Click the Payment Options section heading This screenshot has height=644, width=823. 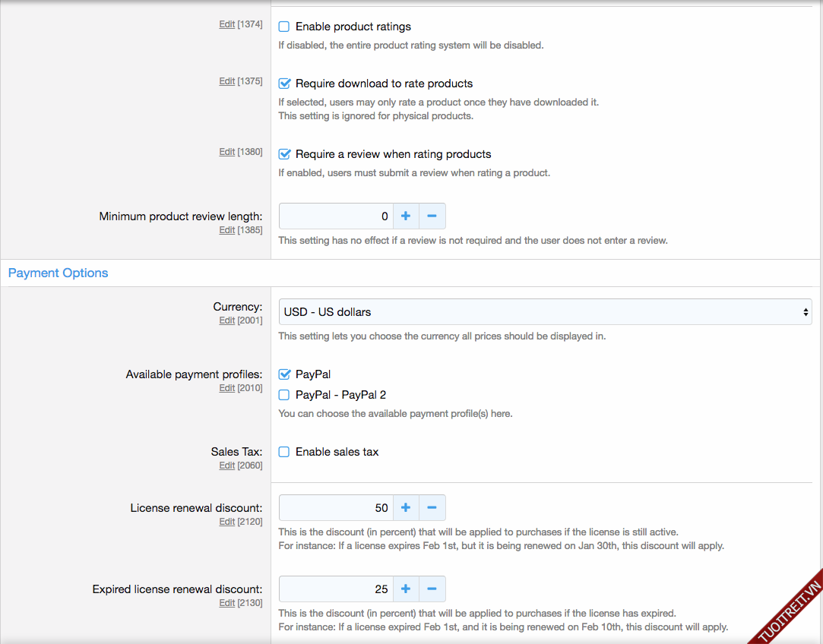59,273
